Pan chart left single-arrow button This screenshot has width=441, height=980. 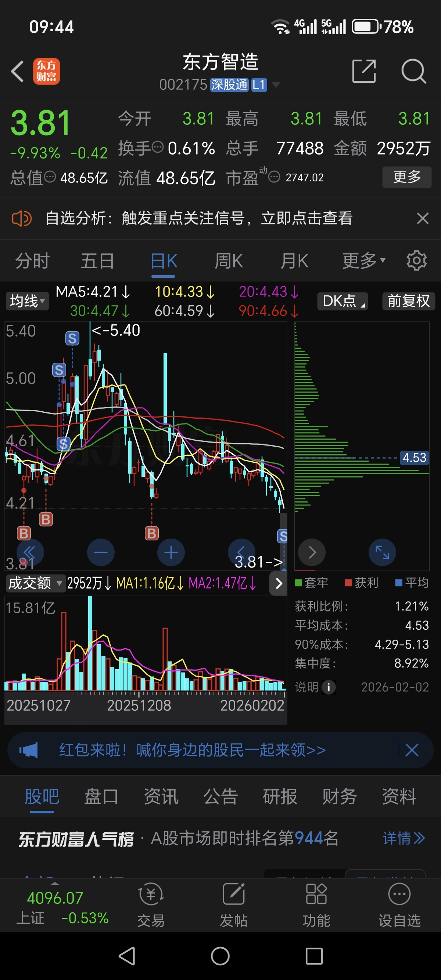[x=241, y=552]
